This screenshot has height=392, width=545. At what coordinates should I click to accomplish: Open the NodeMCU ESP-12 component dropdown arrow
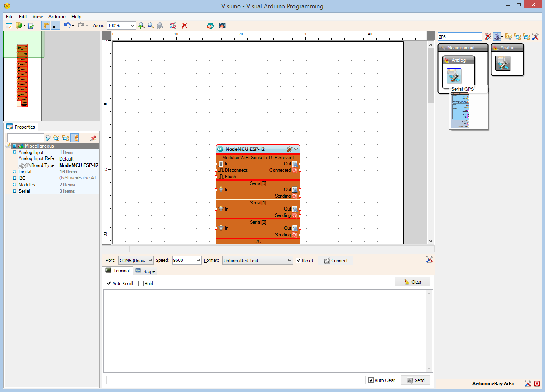tap(296, 149)
